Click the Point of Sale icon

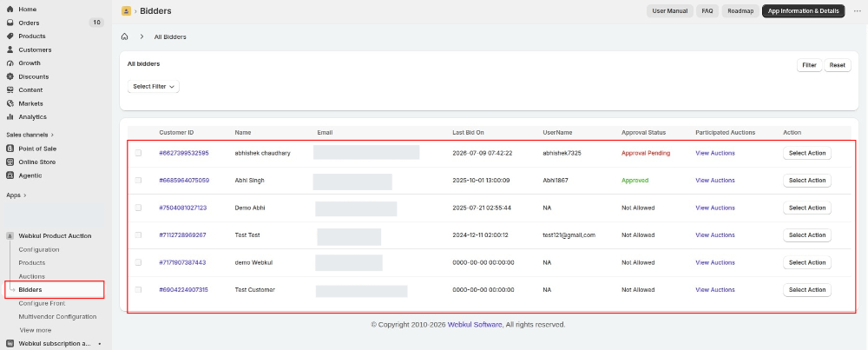pos(10,149)
